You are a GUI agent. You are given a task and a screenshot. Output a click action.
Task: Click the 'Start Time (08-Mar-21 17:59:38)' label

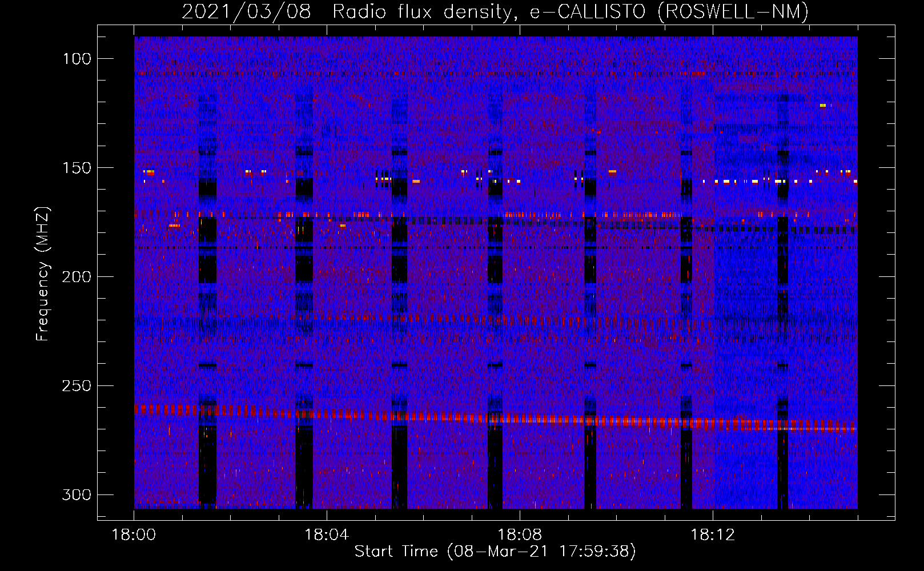click(x=495, y=552)
